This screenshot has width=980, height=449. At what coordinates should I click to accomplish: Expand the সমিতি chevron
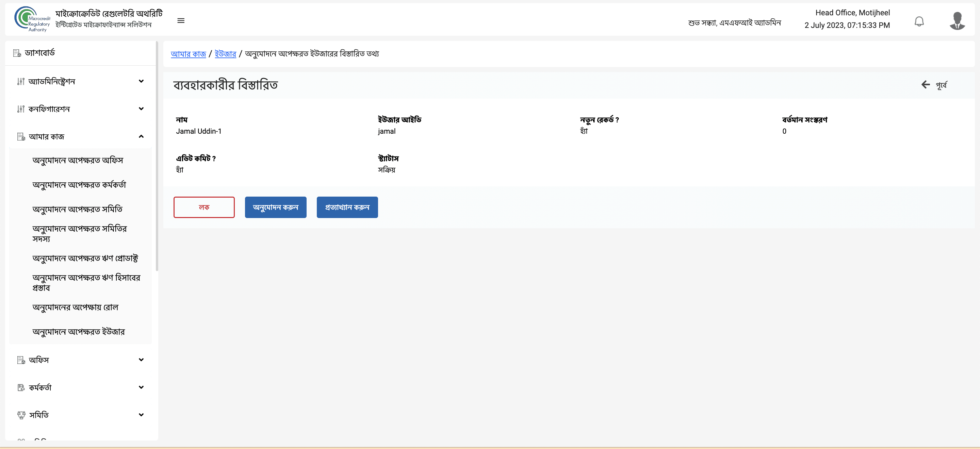pyautogui.click(x=141, y=415)
